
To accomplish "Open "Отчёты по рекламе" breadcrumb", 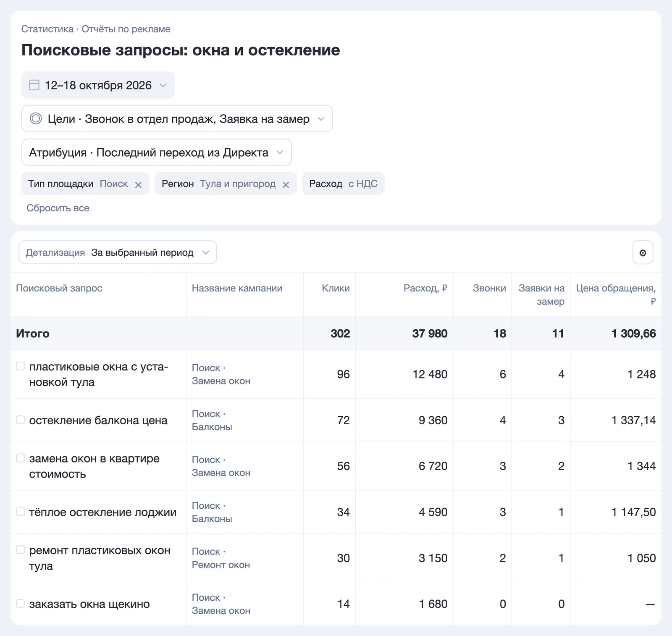I will point(126,29).
